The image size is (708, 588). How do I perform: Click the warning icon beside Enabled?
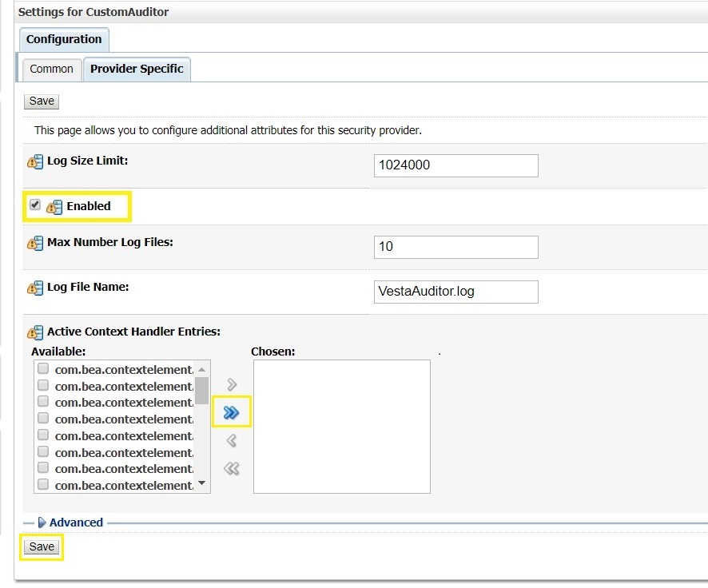(54, 207)
